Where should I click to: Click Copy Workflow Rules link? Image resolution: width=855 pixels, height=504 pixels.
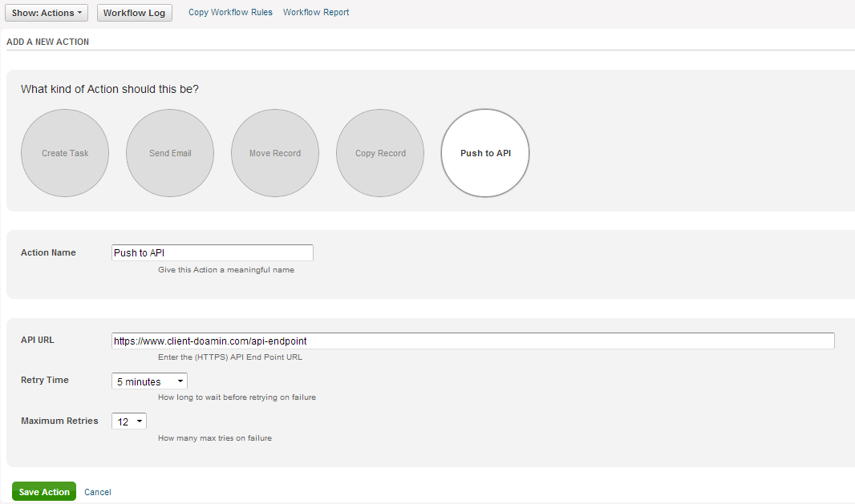click(230, 12)
